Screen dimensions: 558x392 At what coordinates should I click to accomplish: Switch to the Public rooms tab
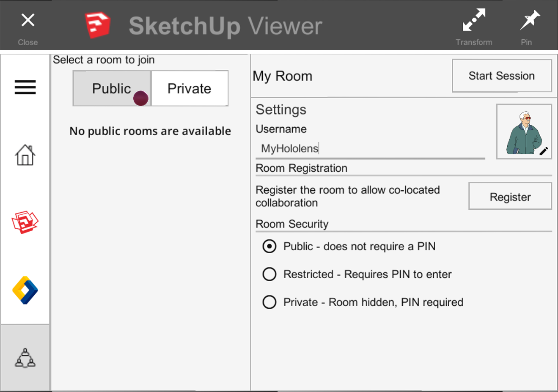pos(112,88)
